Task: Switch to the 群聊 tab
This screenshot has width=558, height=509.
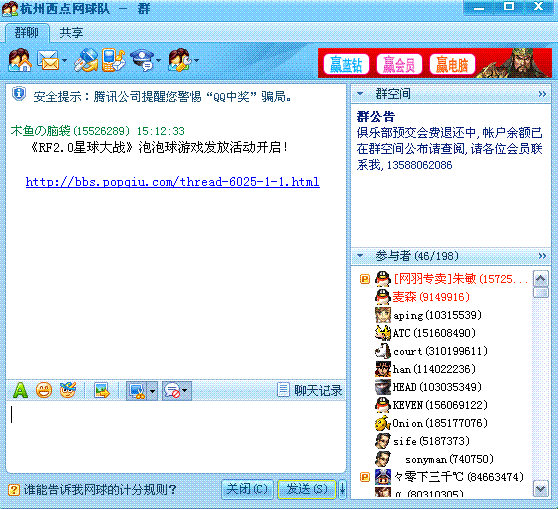Action: (x=27, y=33)
